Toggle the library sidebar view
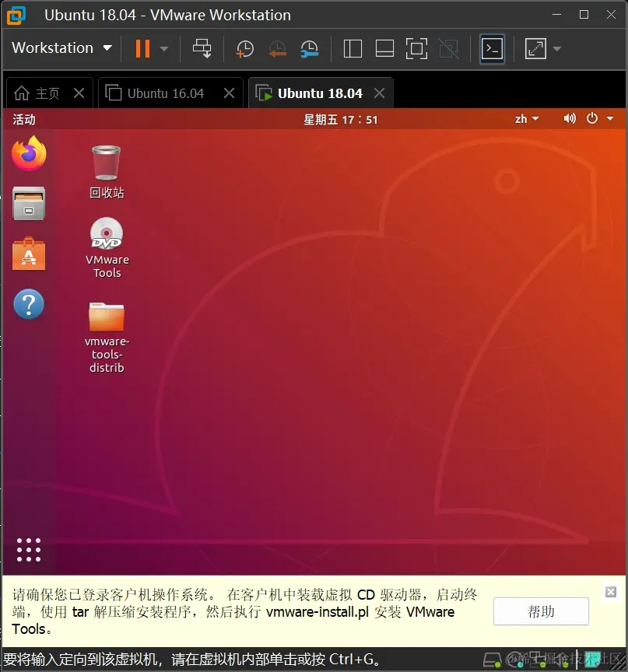 tap(353, 48)
